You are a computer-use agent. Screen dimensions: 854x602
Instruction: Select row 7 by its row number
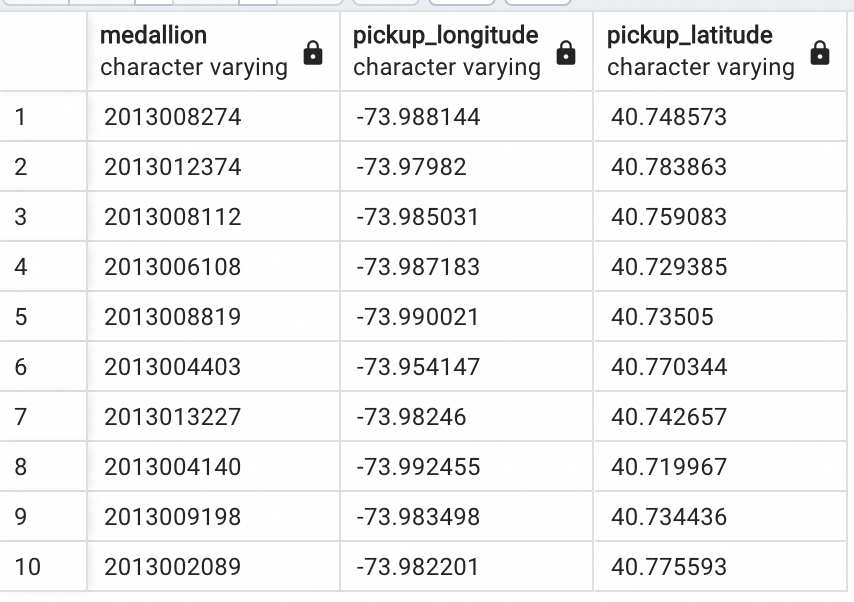point(21,417)
